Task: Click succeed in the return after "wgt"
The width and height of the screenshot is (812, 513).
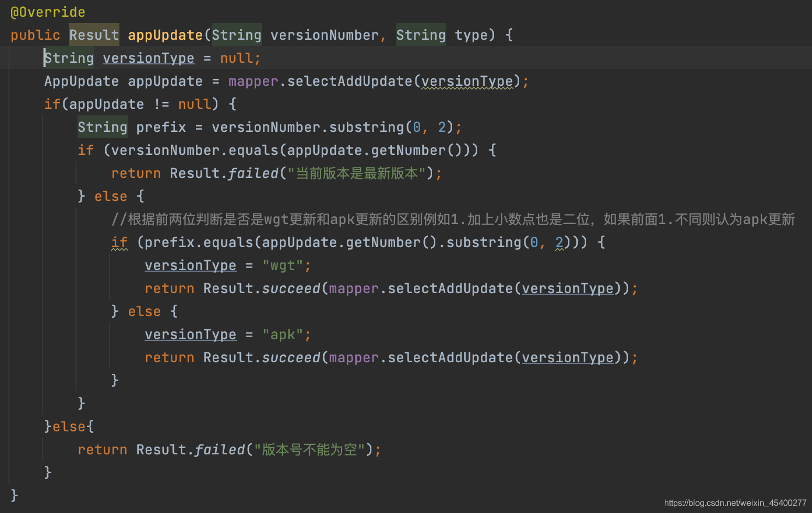Action: click(291, 288)
